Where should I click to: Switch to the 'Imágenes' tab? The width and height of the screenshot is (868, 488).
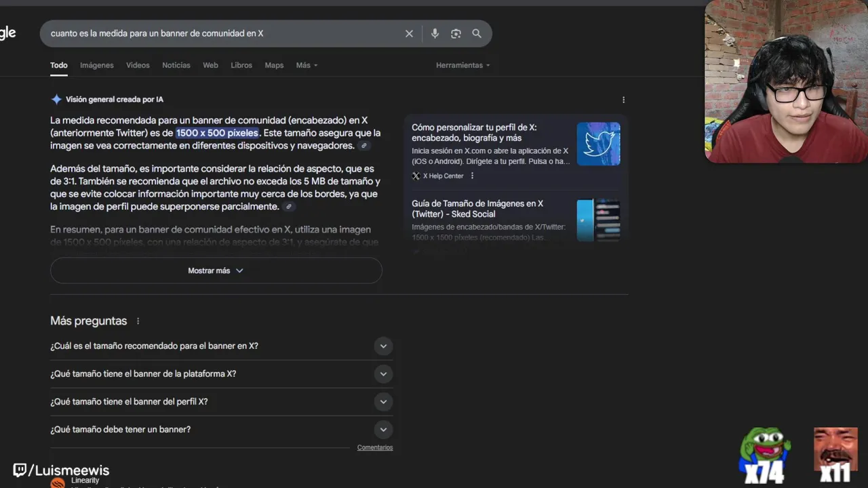[97, 65]
